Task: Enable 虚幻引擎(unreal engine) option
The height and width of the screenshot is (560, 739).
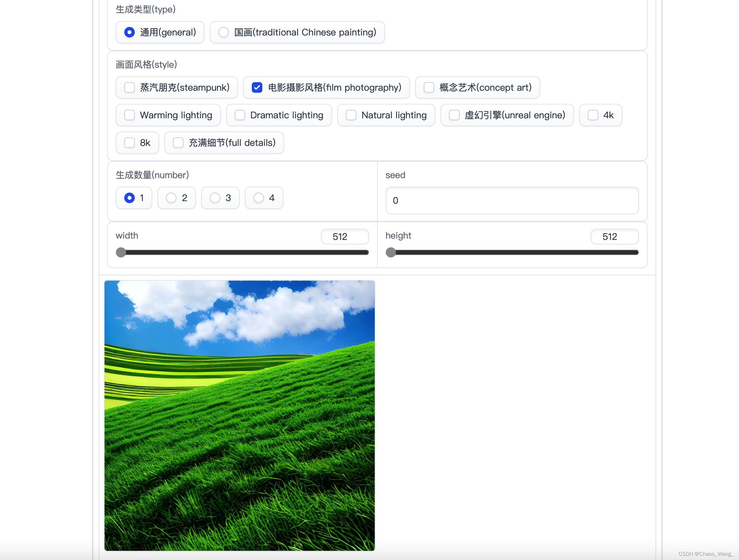Action: click(454, 115)
